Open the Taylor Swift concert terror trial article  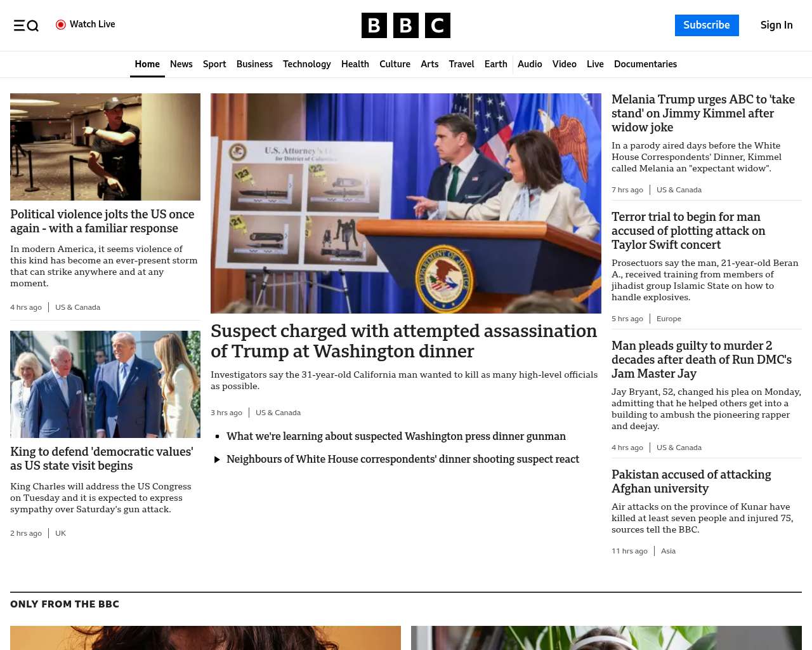688,230
